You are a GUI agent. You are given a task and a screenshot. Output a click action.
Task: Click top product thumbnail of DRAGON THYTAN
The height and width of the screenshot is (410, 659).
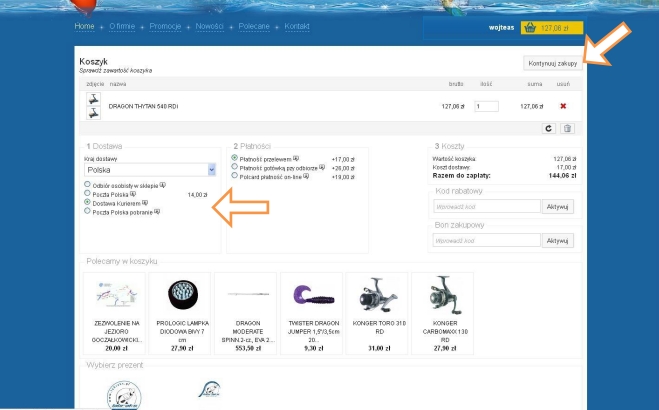tap(93, 99)
